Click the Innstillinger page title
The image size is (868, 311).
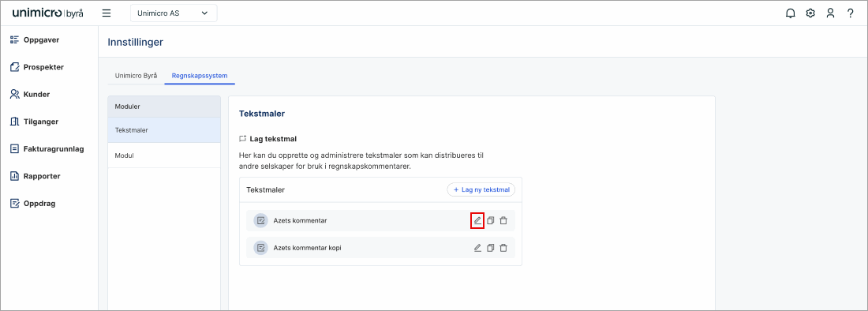[x=136, y=42]
